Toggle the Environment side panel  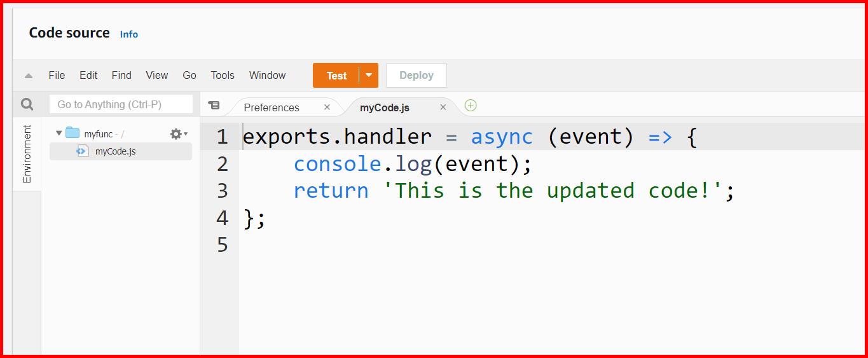(x=27, y=154)
